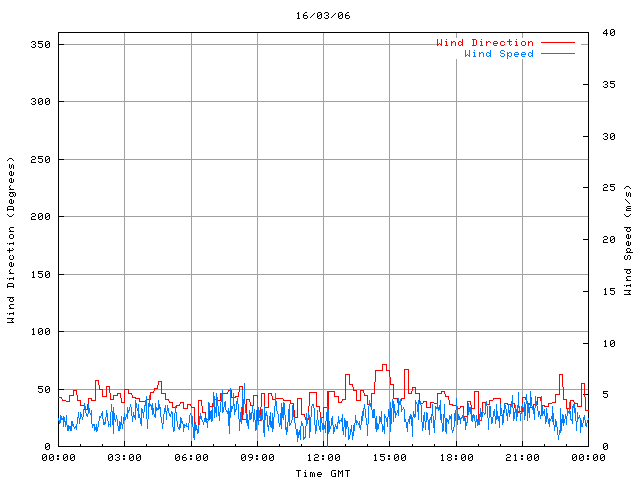640x480 pixels.
Task: Click the 21:00 time tick label
Action: point(522,458)
